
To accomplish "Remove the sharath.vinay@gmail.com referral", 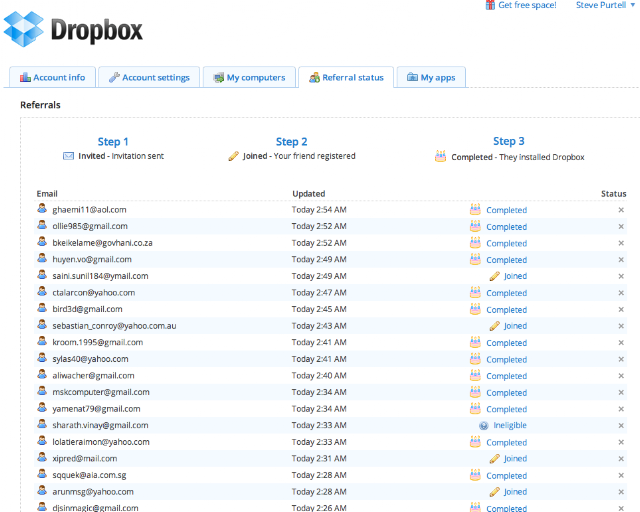I will (x=621, y=425).
